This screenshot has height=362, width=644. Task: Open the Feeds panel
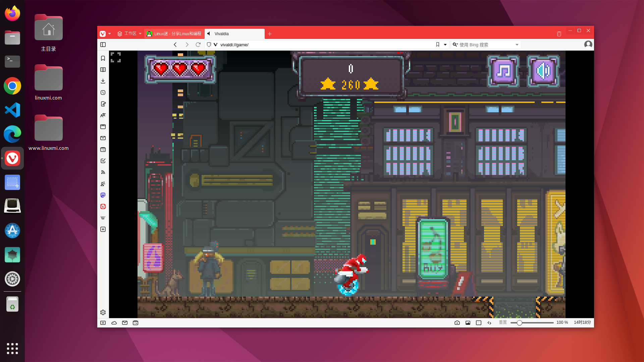pos(103,172)
